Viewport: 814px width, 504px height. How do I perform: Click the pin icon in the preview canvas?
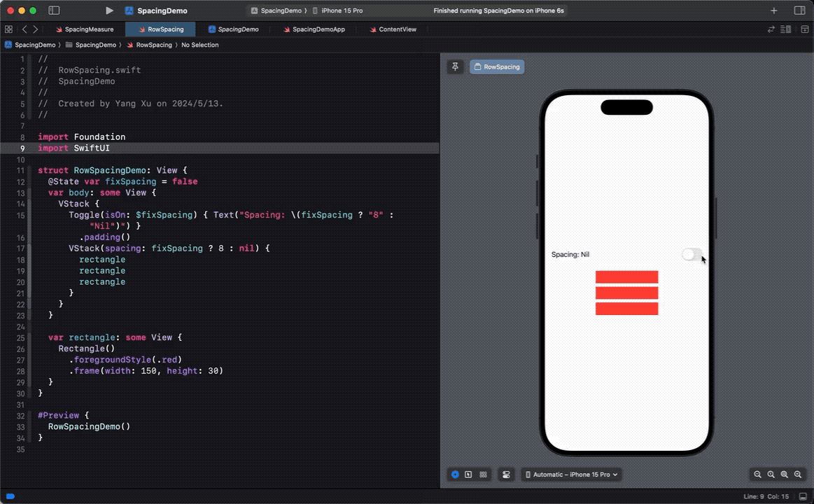(x=455, y=66)
